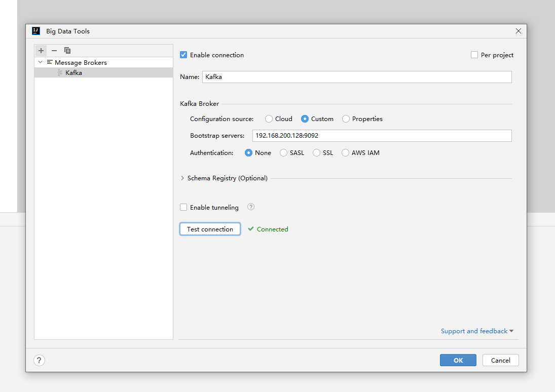The image size is (555, 392).
Task: Click the remove connection minus icon
Action: tap(54, 51)
